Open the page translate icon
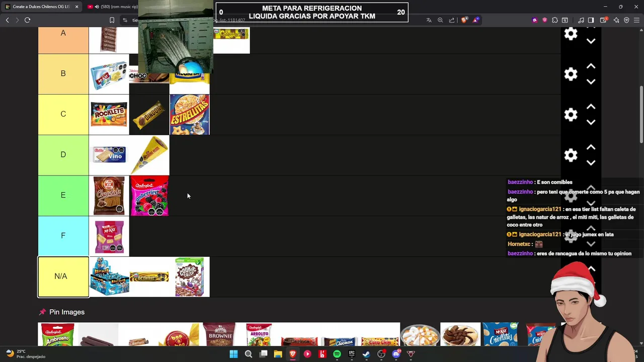The width and height of the screenshot is (644, 362). [429, 20]
